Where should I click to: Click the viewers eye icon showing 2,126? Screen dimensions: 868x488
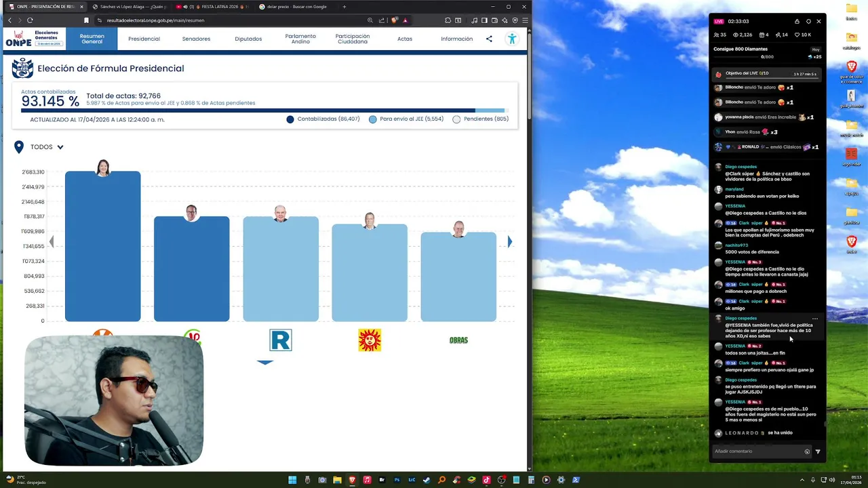[736, 35]
